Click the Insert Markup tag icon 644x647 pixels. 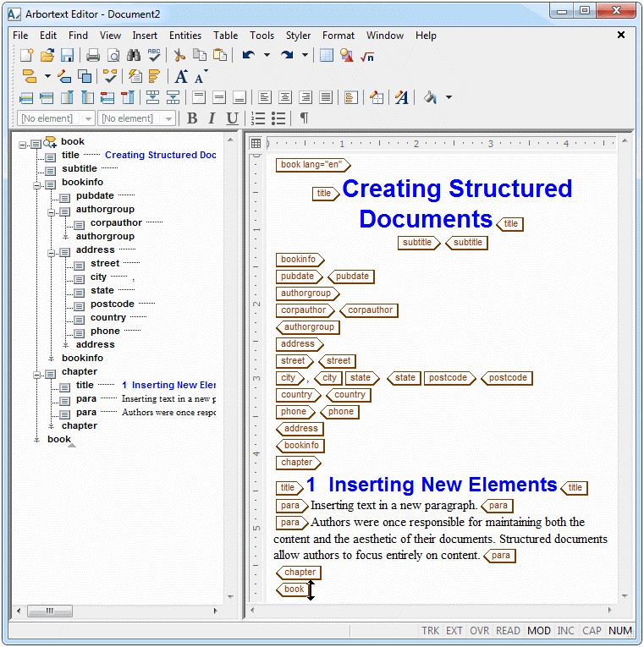click(30, 76)
